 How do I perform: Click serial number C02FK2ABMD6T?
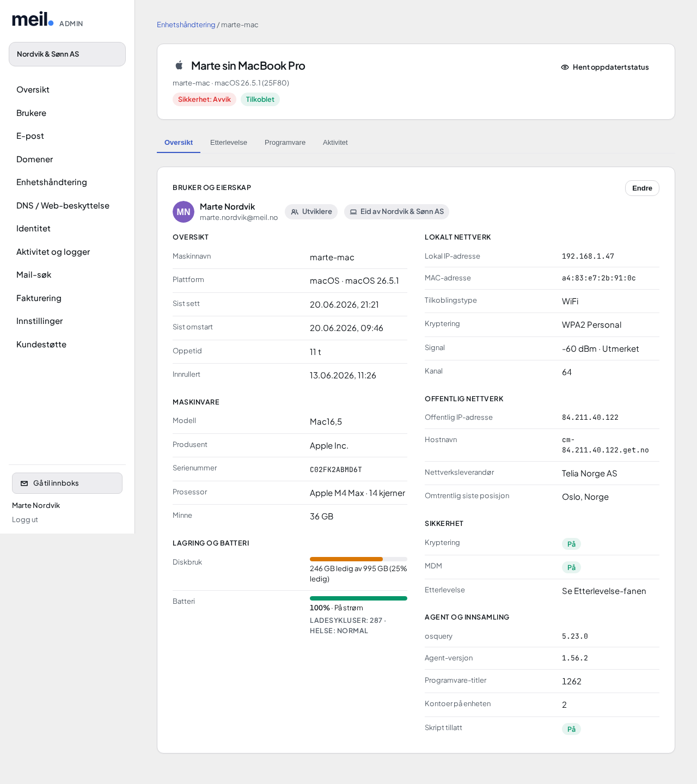[x=336, y=470]
